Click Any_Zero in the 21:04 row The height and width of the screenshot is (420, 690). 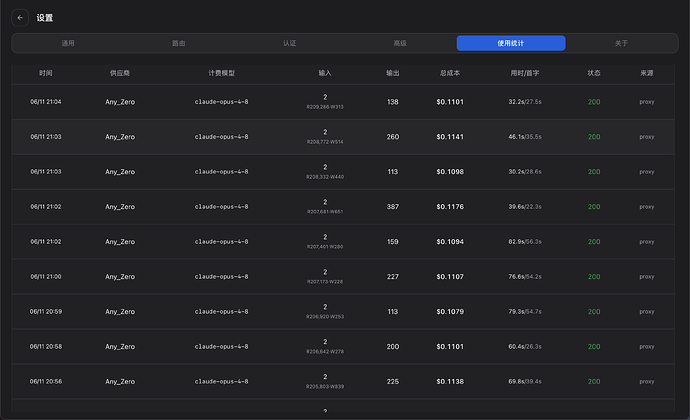[x=120, y=102]
